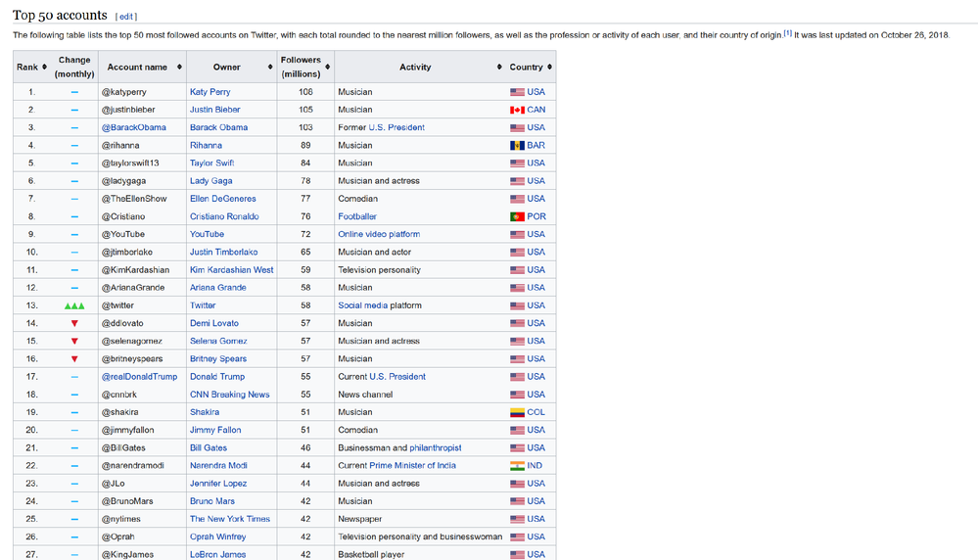Screen dimensions: 978x560
Task: Click the USA flag in Oprah Winfrey row
Action: point(517,537)
